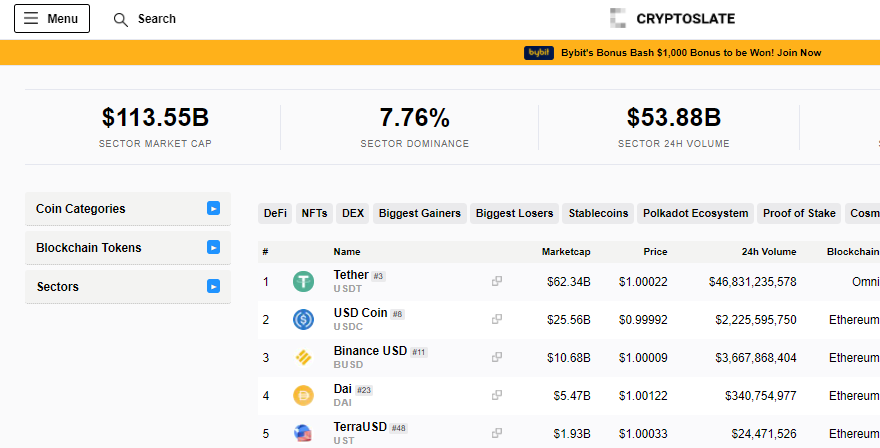Open the TerraUSD name link

360,427
